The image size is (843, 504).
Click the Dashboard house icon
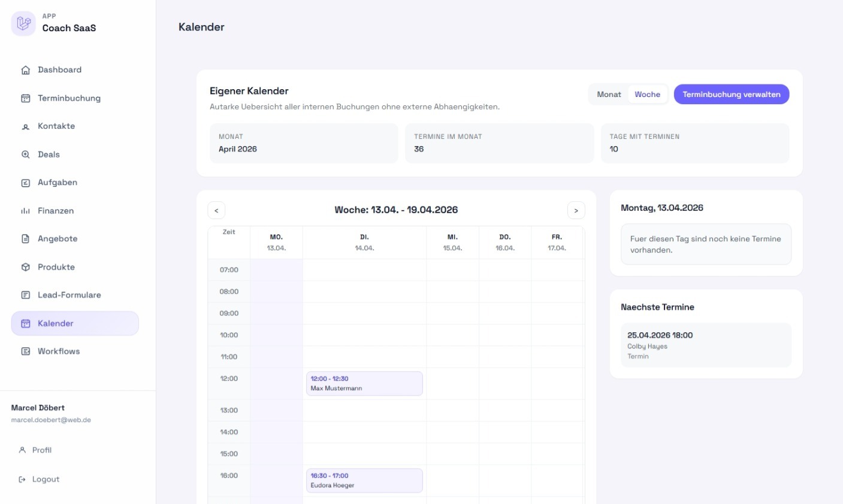coord(26,70)
